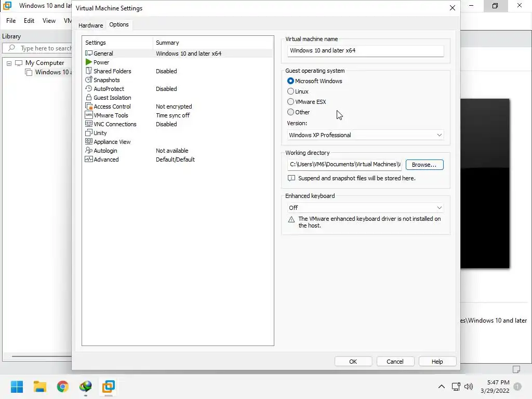Click the VM screen thumbnail in VMware window

[485, 183]
